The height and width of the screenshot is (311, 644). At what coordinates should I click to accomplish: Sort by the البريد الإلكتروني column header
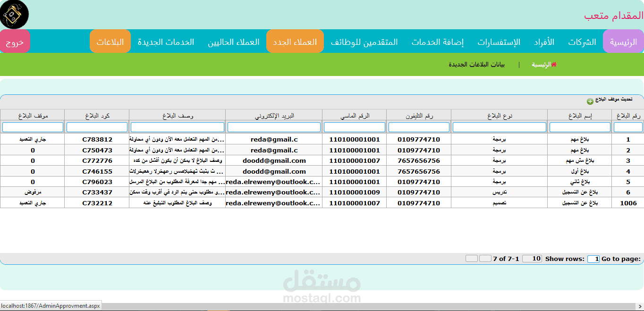pos(274,115)
